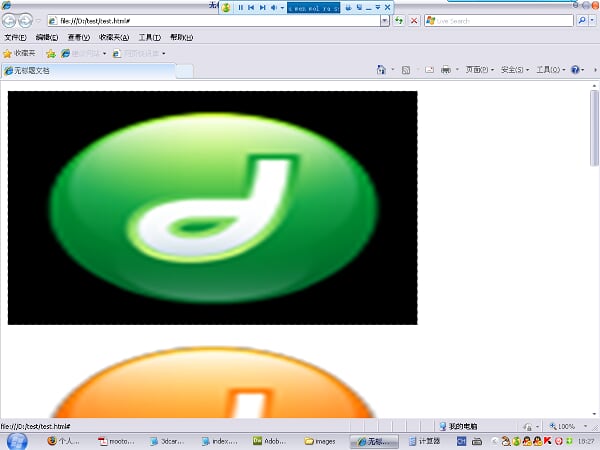Pause playback in the floating music player
The width and height of the screenshot is (600, 450).
point(241,7)
